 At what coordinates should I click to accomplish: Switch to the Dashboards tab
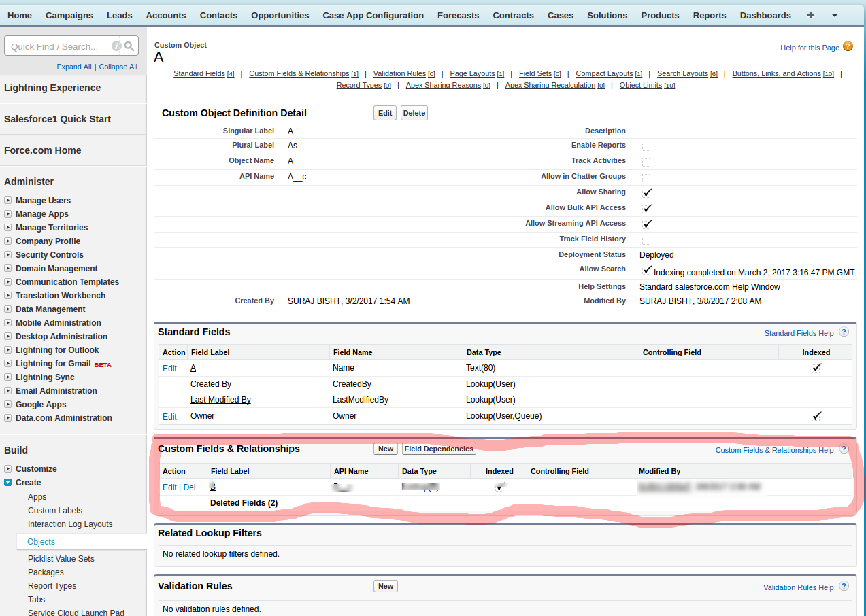(x=765, y=15)
